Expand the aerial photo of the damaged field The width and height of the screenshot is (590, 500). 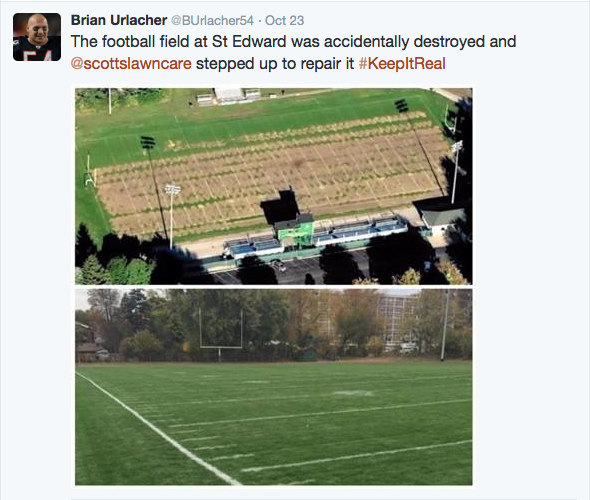pyautogui.click(x=274, y=186)
